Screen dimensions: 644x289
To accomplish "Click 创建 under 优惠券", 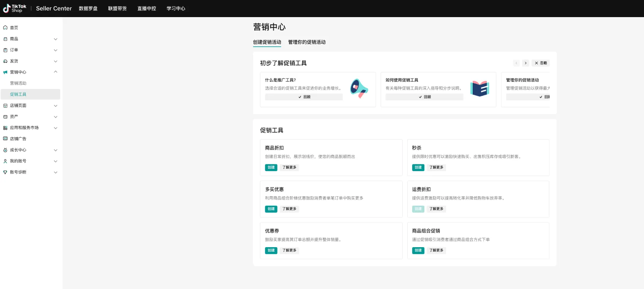I will 271,250.
